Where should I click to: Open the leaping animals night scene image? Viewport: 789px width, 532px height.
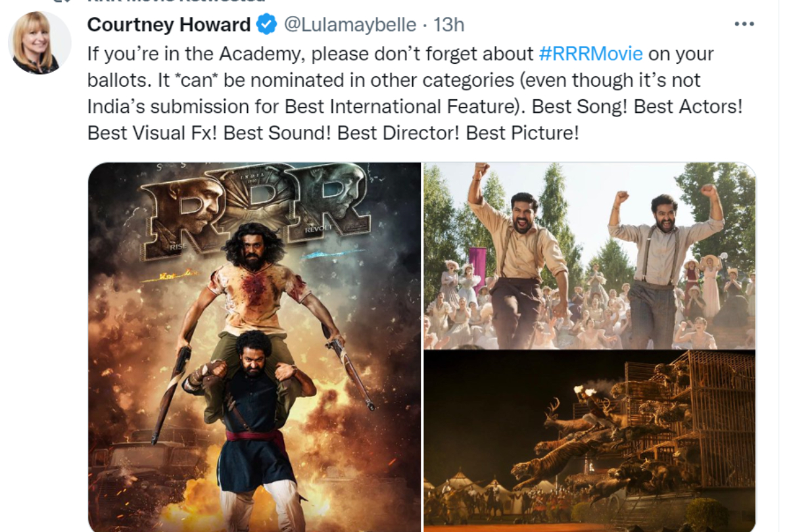590,441
